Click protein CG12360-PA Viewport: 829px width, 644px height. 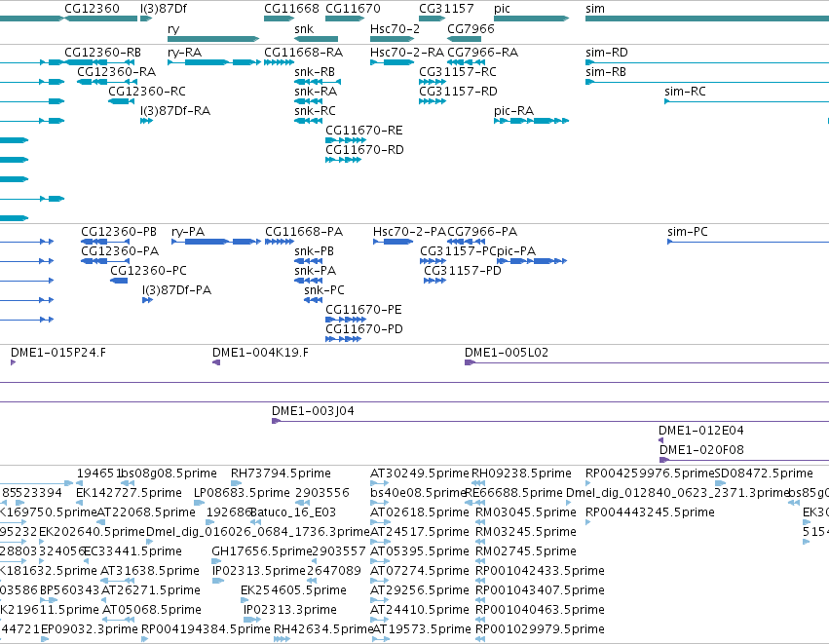105,261
